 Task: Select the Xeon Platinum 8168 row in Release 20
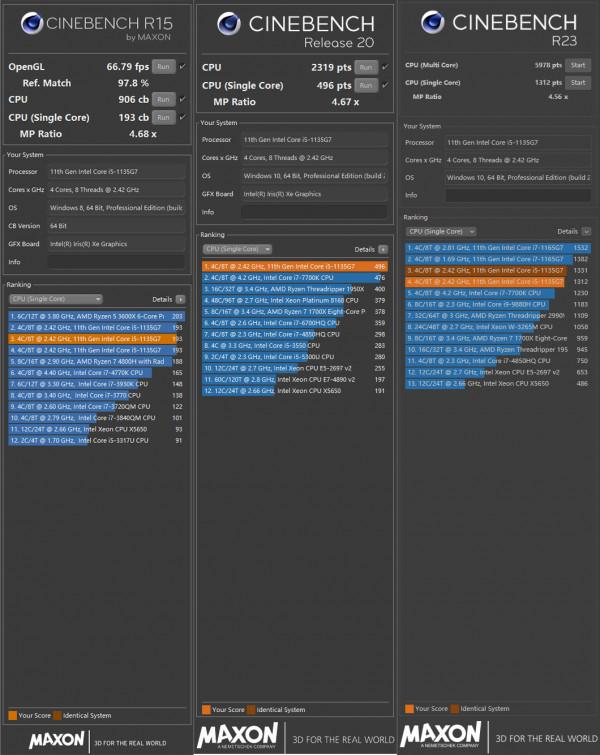point(295,300)
